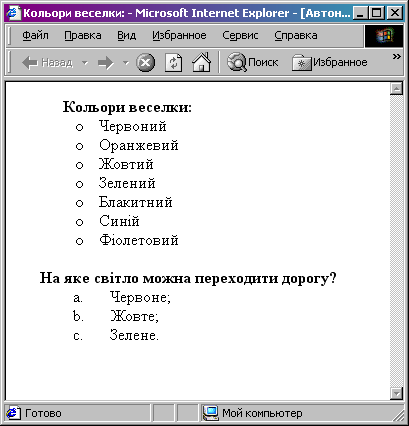Maximize the Internet Explorer window
Image resolution: width=409 pixels, height=426 pixels.
[376, 13]
